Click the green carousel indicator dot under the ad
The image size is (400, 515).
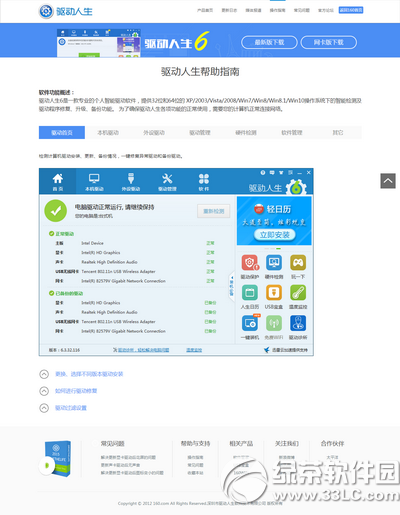[x=278, y=249]
